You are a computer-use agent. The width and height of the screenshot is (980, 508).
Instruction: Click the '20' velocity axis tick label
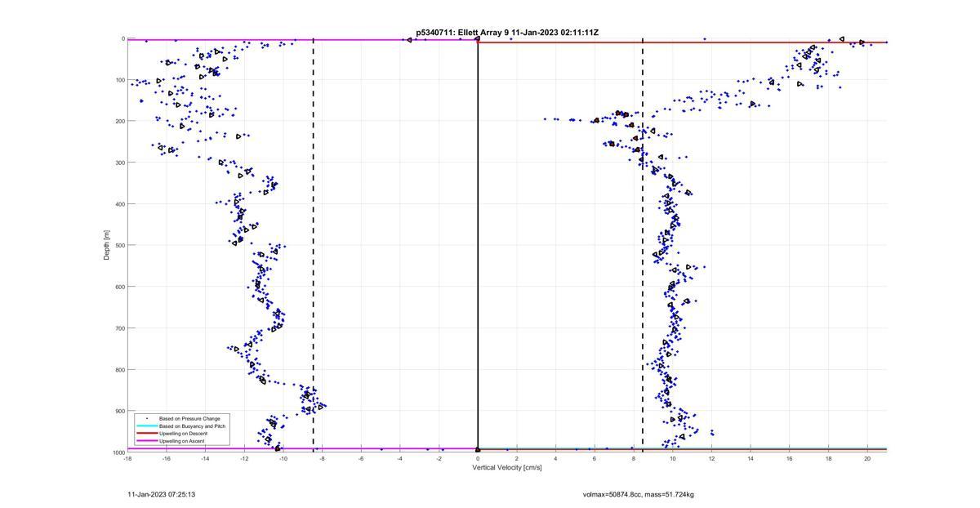point(867,459)
